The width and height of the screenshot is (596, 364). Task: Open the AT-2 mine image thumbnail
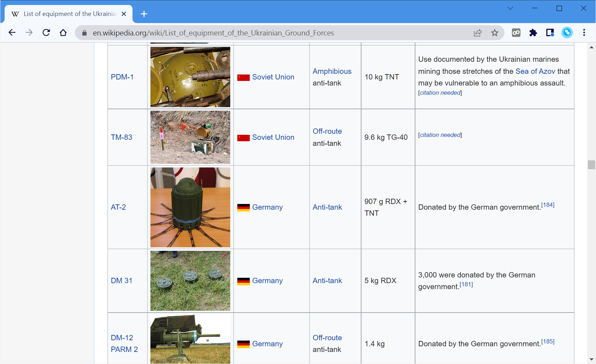pyautogui.click(x=190, y=207)
